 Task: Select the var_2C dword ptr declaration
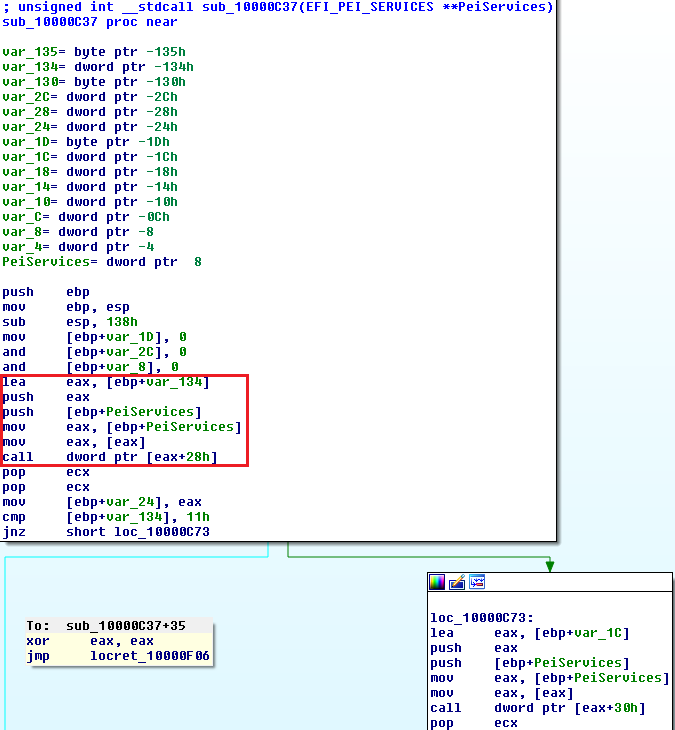pyautogui.click(x=90, y=97)
